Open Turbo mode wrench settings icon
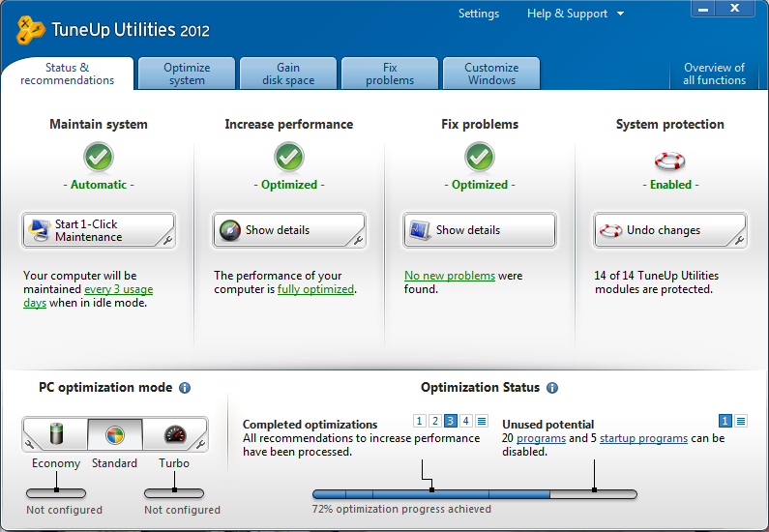The height and width of the screenshot is (532, 769). click(x=200, y=444)
